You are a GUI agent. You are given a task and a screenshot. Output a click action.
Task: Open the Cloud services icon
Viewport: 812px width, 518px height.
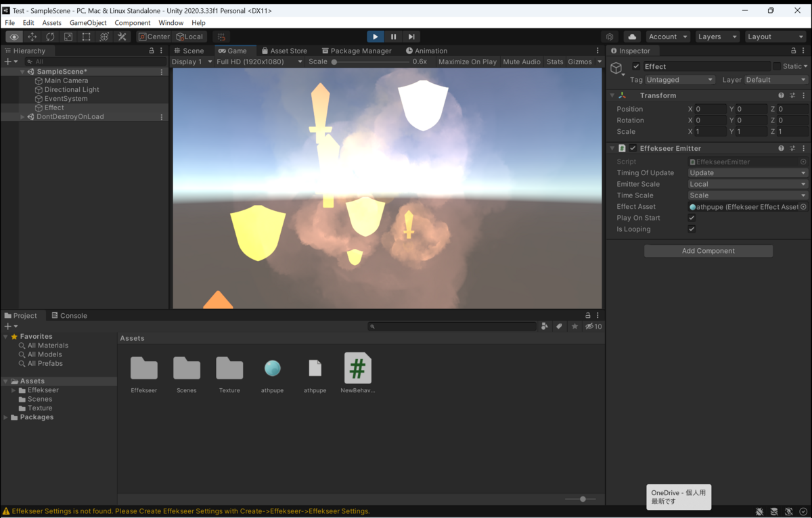click(632, 37)
